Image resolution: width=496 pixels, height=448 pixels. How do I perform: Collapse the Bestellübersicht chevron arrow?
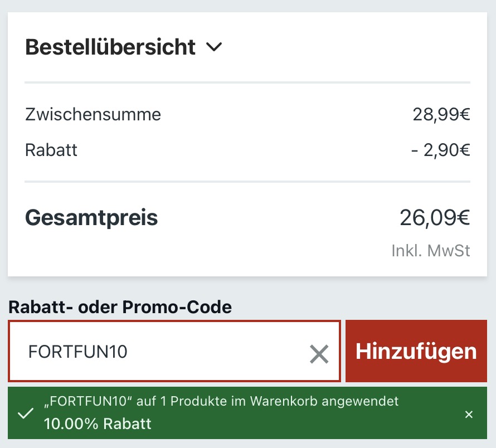pos(214,47)
